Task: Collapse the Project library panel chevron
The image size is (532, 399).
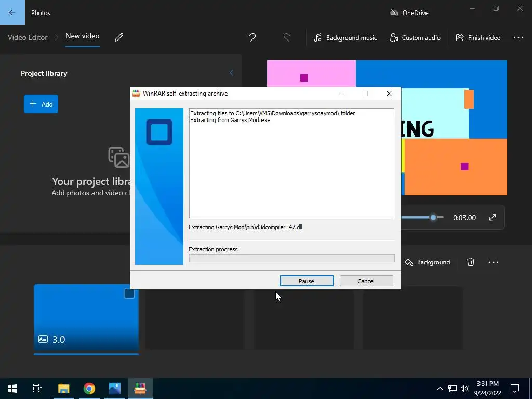Action: pyautogui.click(x=231, y=73)
